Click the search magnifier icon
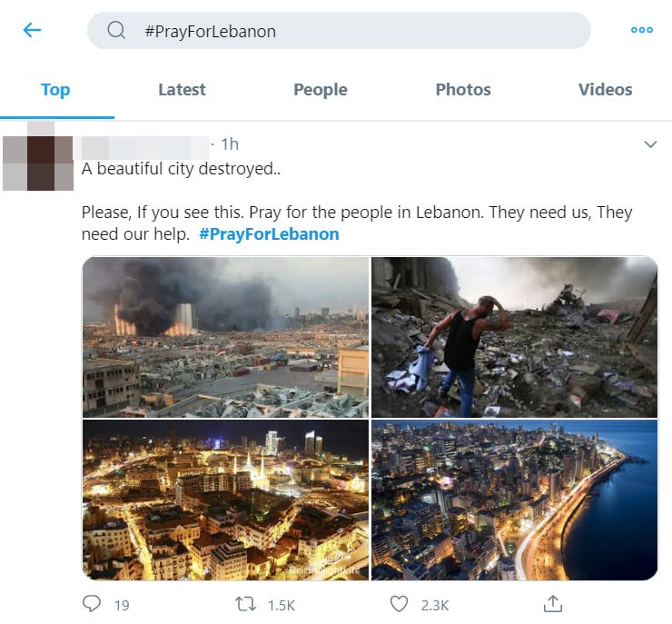 tap(116, 31)
